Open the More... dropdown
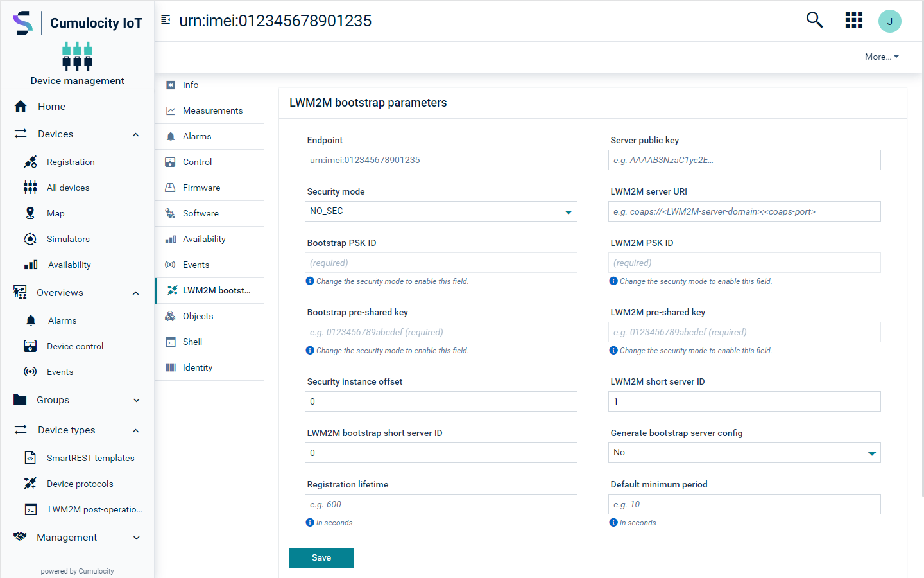The image size is (924, 578). 882,57
